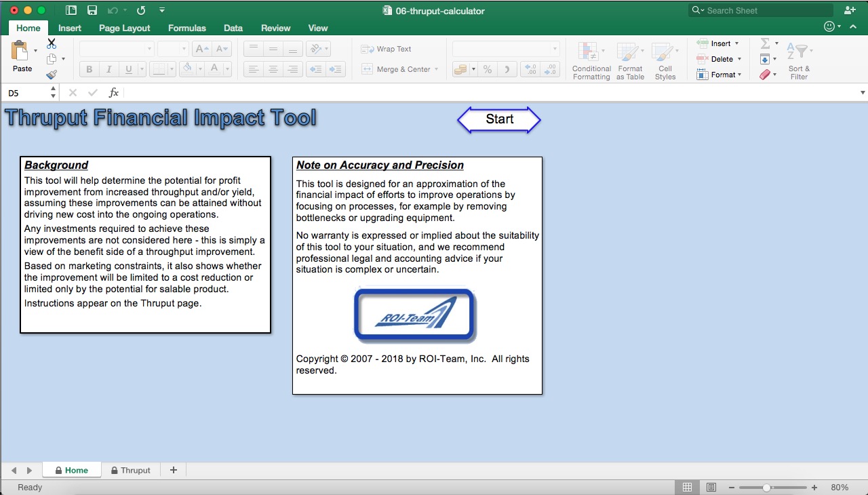Apply percent number format
The width and height of the screenshot is (868, 495).
click(486, 69)
